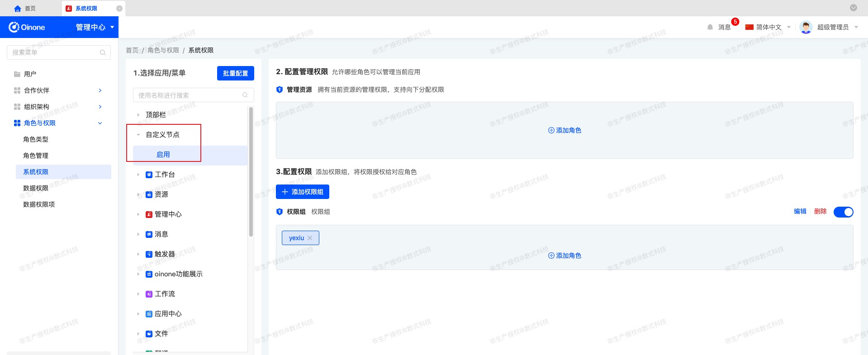Focus the 搜索菜单 search field
The image size is (868, 355).
coord(59,52)
